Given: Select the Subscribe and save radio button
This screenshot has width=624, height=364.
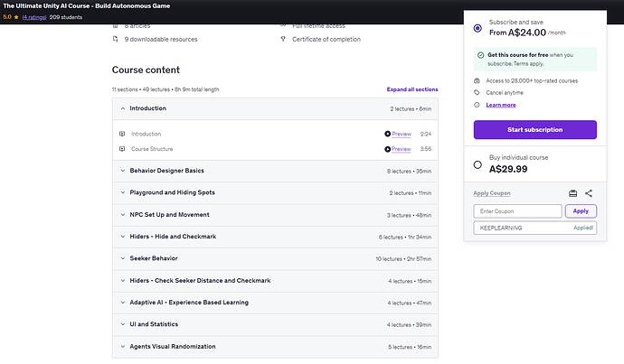Looking at the screenshot, I should [x=477, y=28].
